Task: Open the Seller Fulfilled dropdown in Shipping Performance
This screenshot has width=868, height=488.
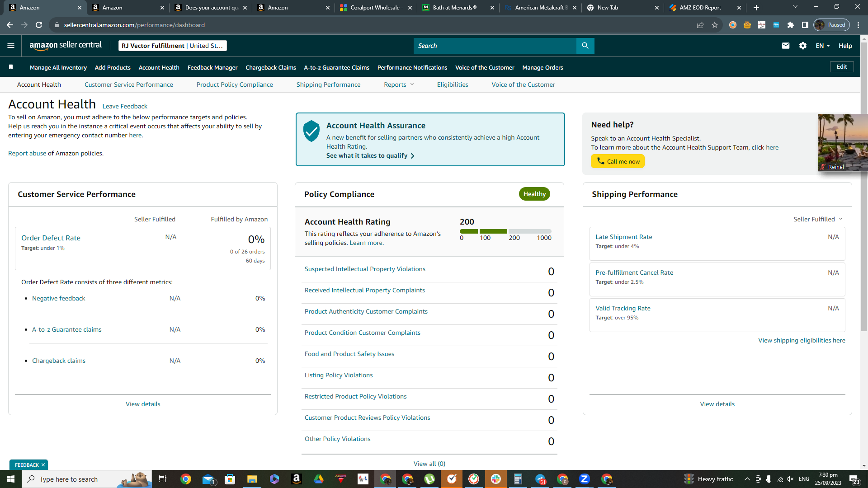Action: coord(818,219)
